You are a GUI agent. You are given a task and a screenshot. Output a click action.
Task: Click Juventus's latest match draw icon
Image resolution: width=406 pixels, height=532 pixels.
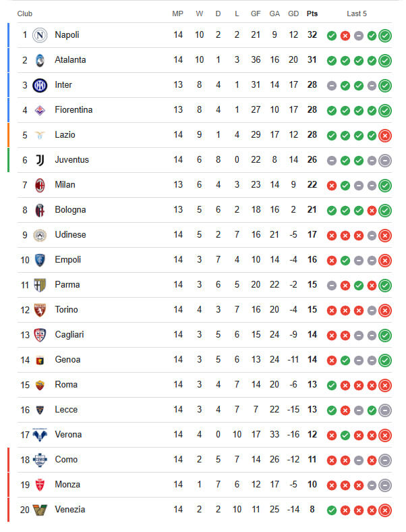(384, 161)
